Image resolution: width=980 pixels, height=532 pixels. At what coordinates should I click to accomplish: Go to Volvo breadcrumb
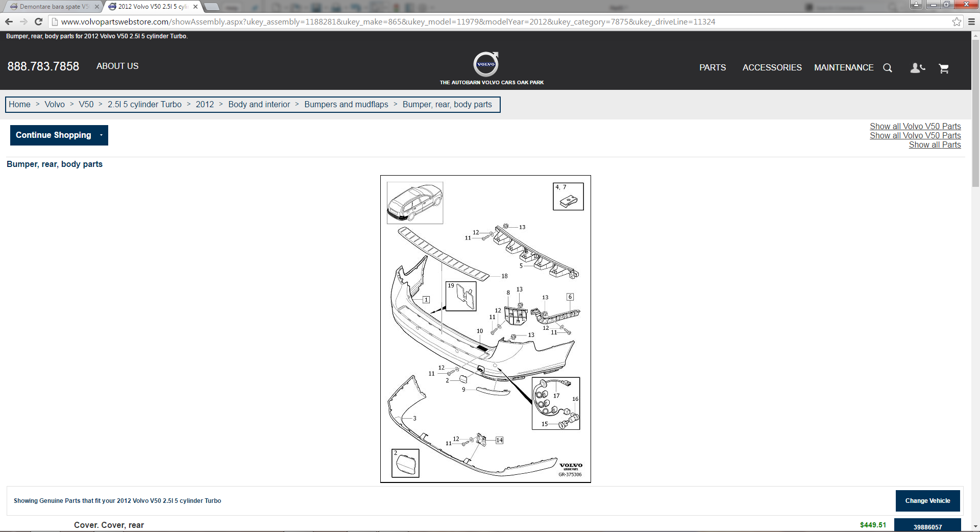pos(55,104)
